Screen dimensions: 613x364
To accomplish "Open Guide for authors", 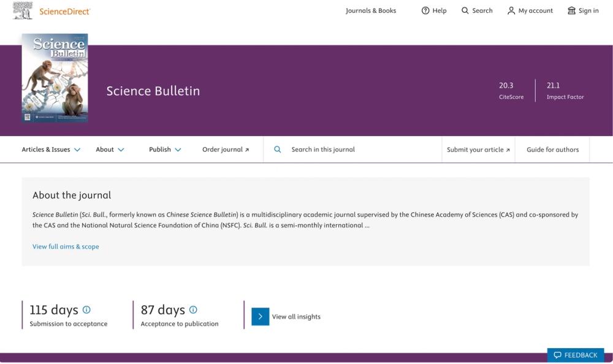I will [552, 150].
